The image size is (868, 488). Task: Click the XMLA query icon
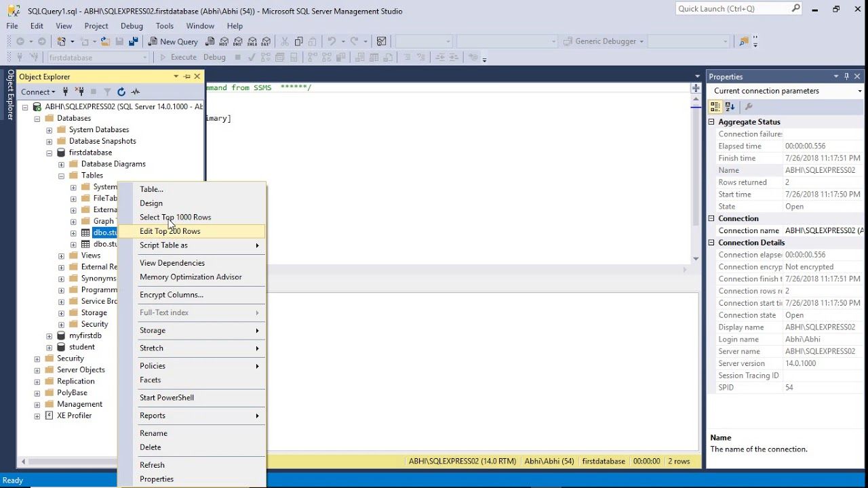point(252,41)
